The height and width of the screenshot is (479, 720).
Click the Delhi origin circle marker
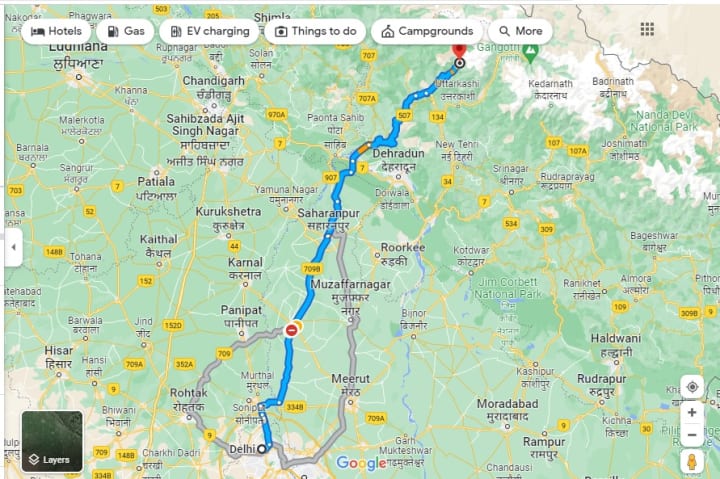click(262, 449)
